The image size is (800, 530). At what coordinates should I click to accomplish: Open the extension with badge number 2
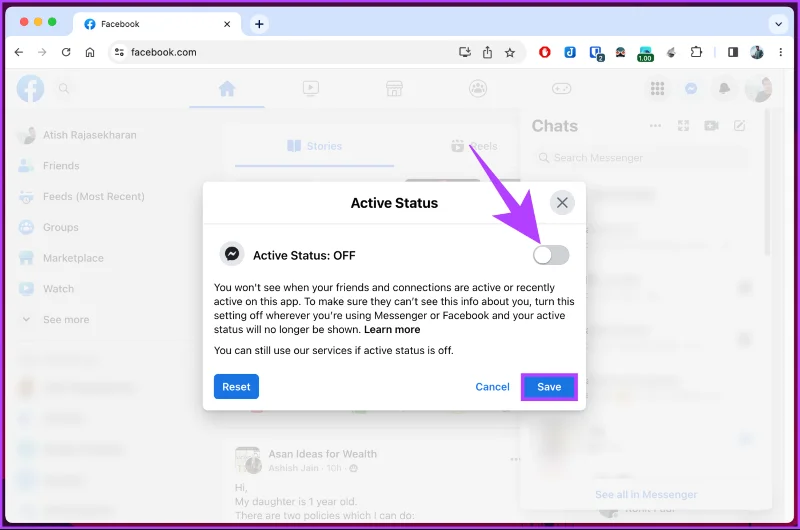coord(596,53)
